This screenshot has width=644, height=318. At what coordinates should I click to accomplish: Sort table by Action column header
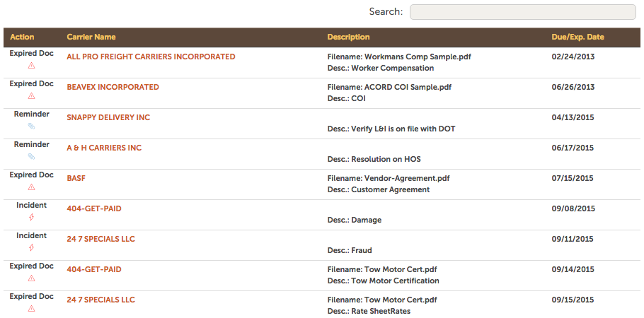tap(22, 37)
